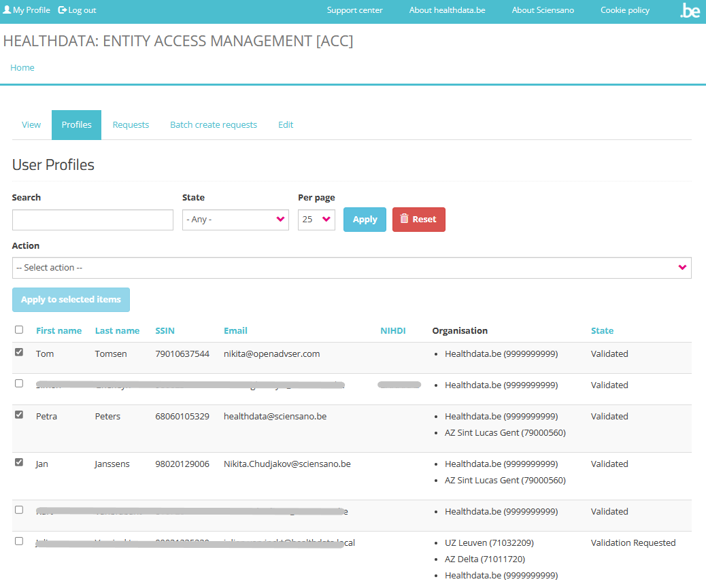Sort table by Last name column

117,331
